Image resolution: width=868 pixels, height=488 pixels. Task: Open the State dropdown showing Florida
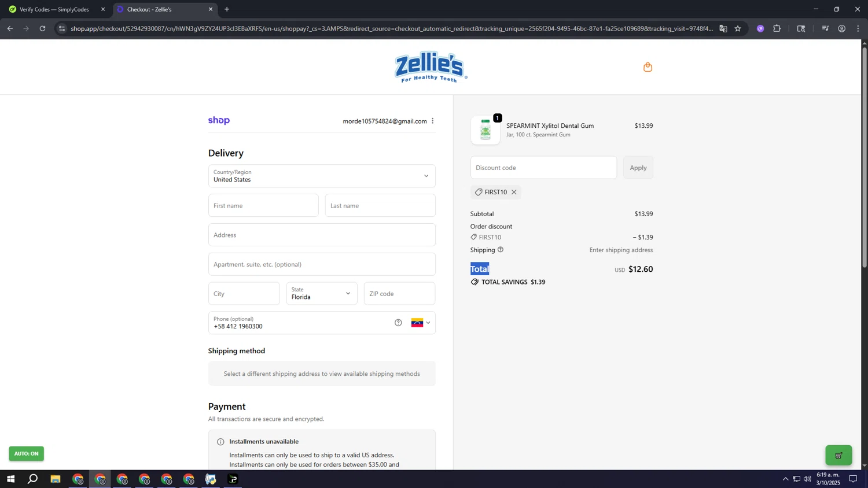(x=322, y=294)
